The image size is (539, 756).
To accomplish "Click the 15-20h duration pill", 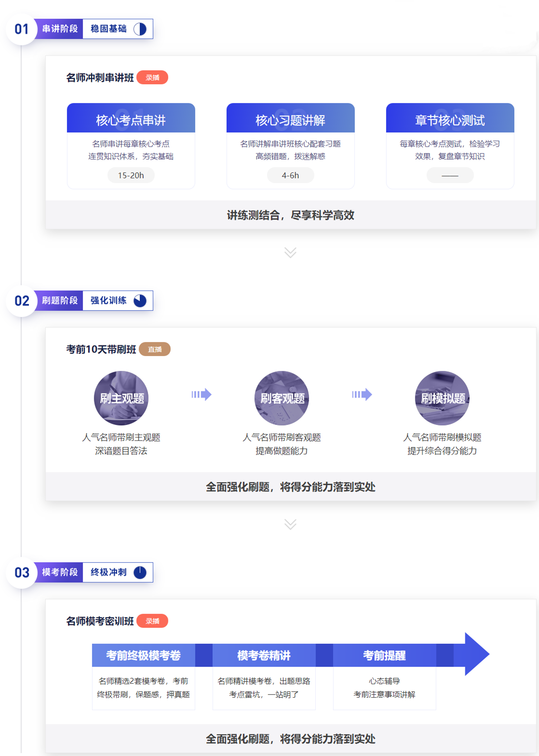I will point(131,175).
